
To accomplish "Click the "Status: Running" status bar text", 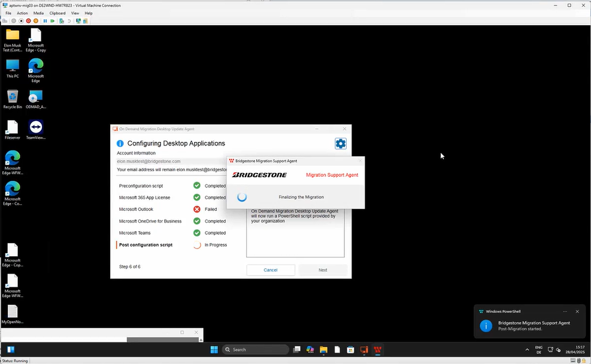I will (x=15, y=361).
